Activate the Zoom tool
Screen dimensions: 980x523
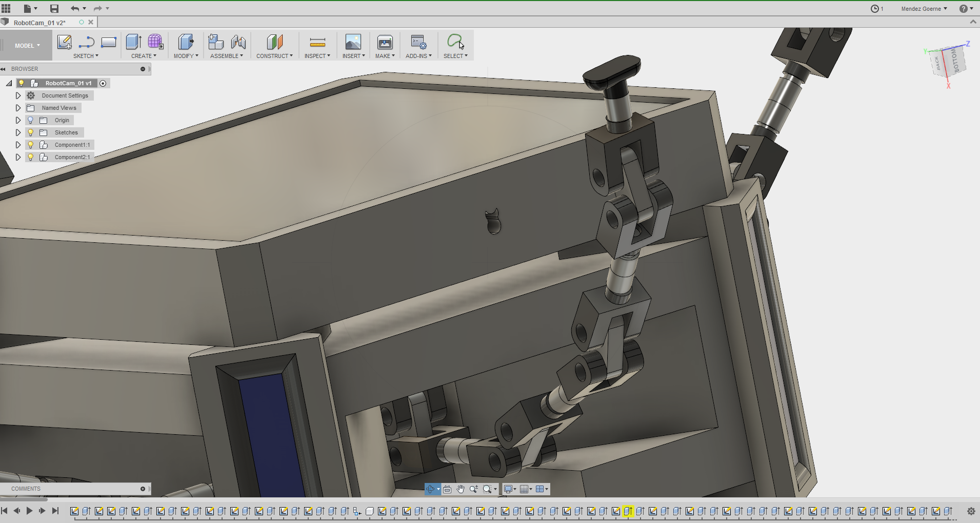pyautogui.click(x=474, y=489)
